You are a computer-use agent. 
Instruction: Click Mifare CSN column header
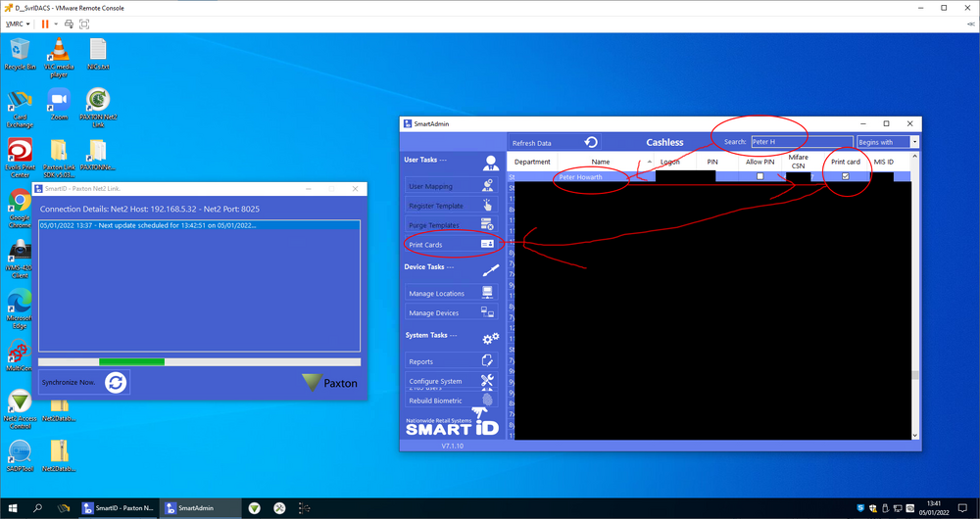(798, 162)
